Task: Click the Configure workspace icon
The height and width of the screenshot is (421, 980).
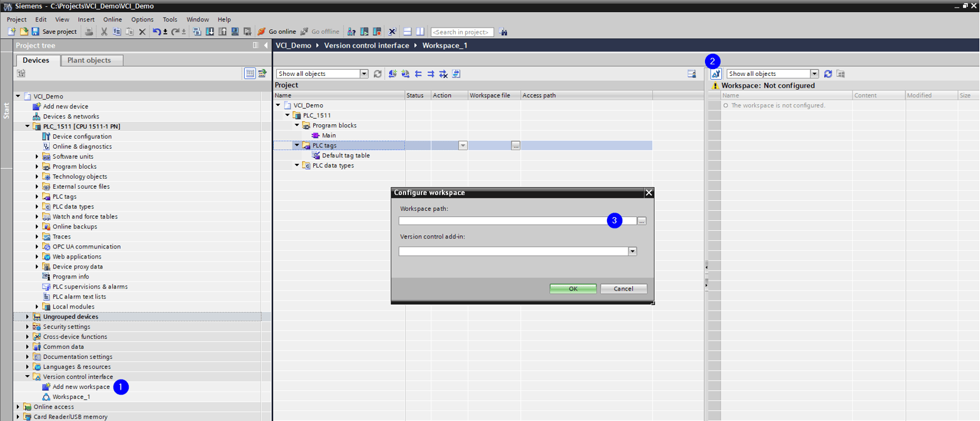Action: coord(716,74)
